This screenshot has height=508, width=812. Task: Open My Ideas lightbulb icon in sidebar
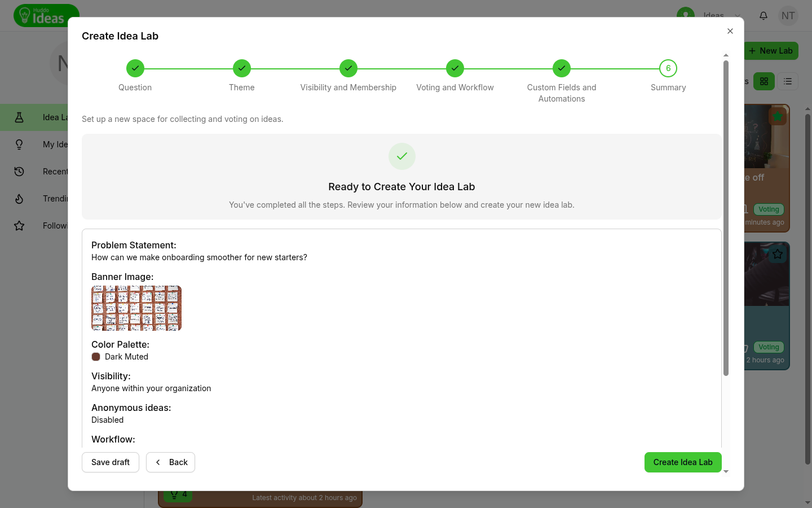pyautogui.click(x=19, y=144)
